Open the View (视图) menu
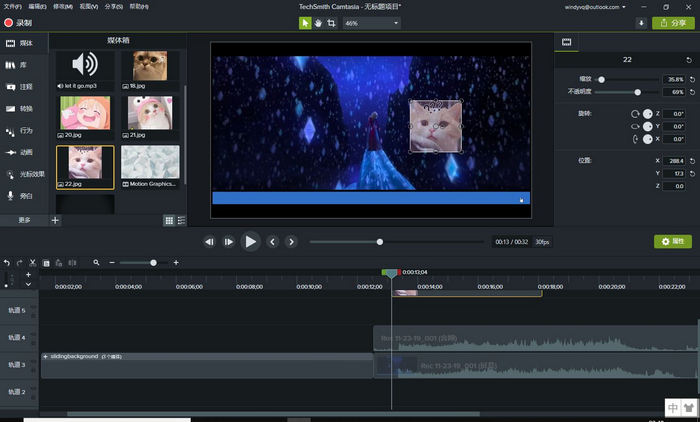This screenshot has width=700, height=422. coord(89,7)
